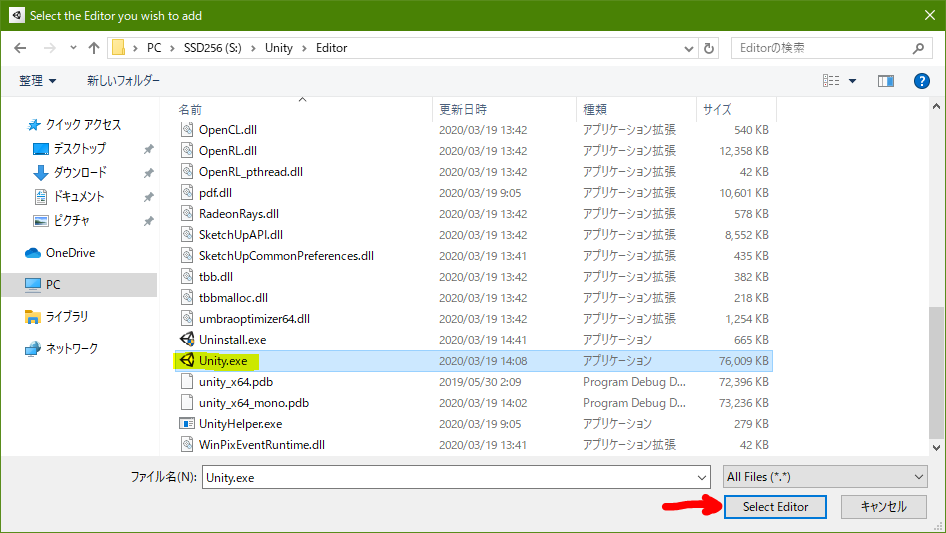Select the unity_x64_mono.pdb file
Screen dimensions: 946x533
click(x=253, y=403)
